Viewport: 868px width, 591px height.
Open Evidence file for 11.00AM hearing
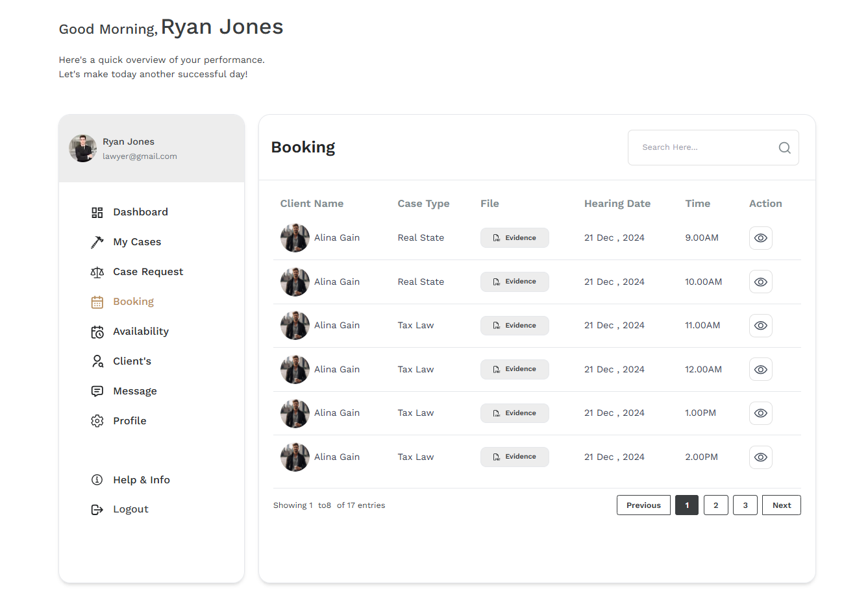click(515, 326)
